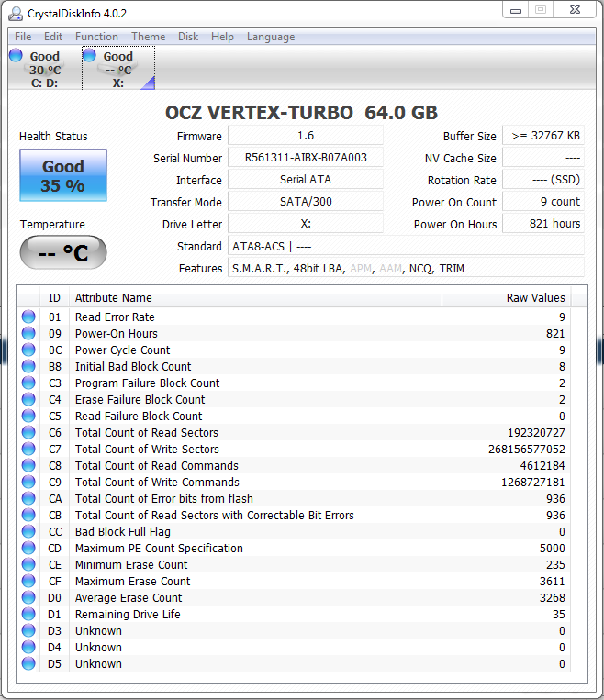
Task: Open the Edit menu
Action: point(53,37)
